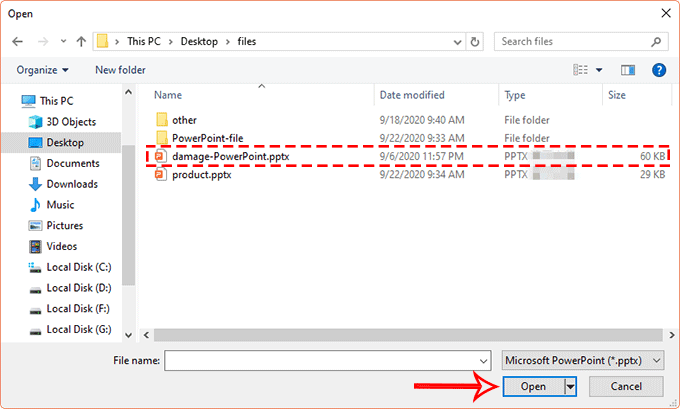Change view layout icon
Screen dimensions: 680x409
[x=580, y=70]
